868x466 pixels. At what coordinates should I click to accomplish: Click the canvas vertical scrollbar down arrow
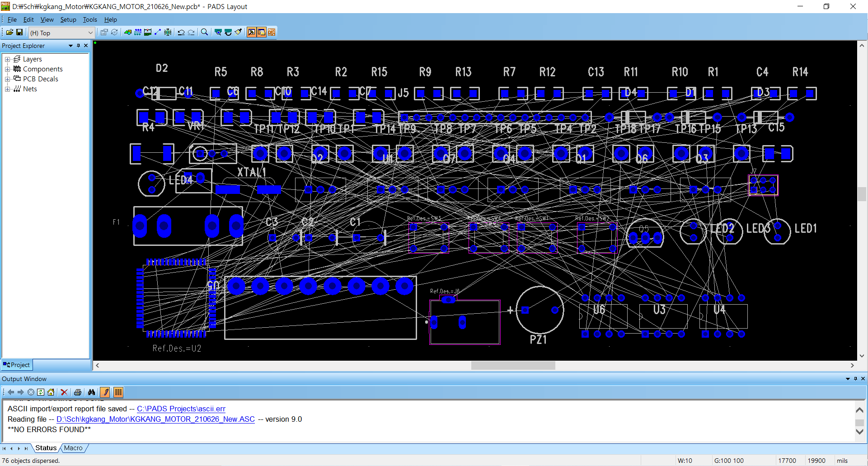[862, 356]
